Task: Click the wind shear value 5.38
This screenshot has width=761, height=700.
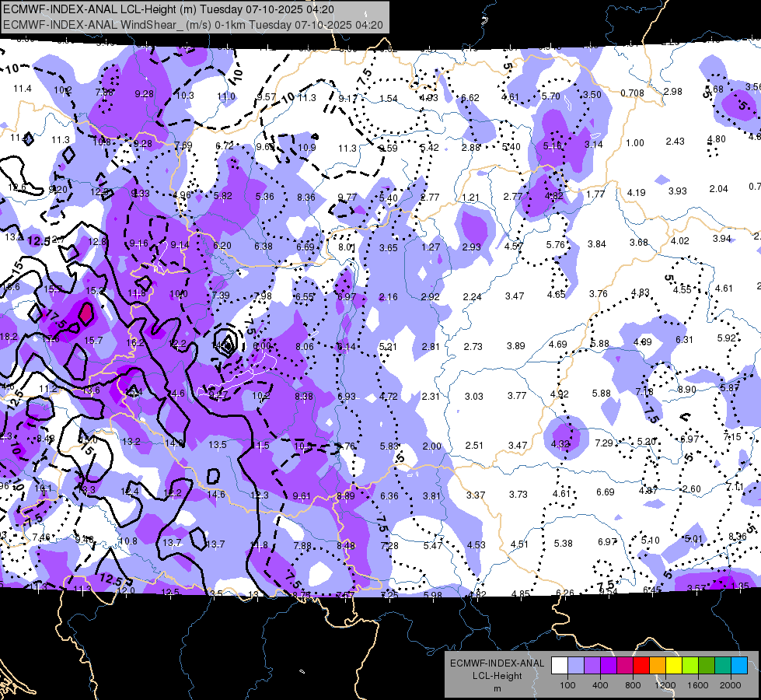Action: click(x=564, y=544)
